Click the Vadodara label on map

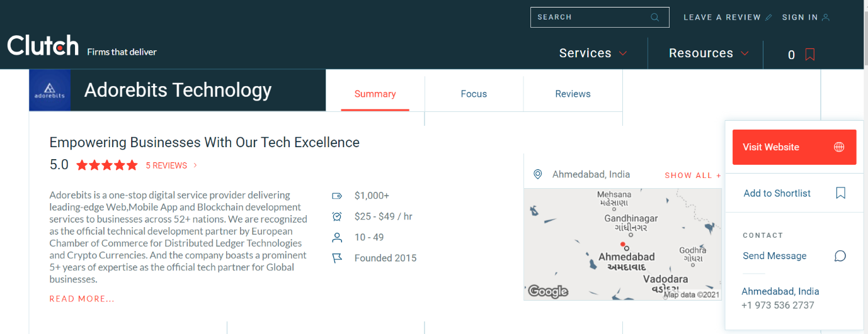[666, 279]
